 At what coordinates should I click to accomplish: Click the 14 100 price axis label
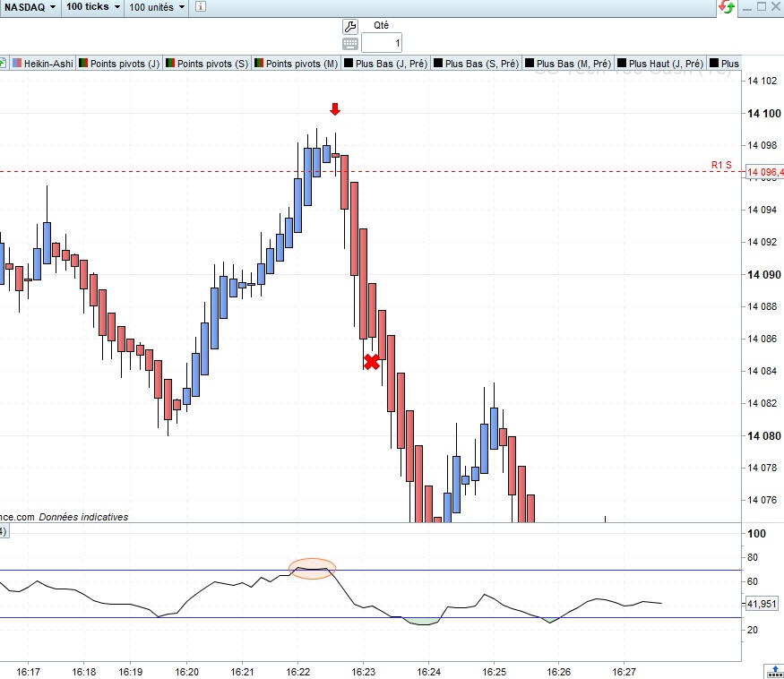click(x=763, y=114)
